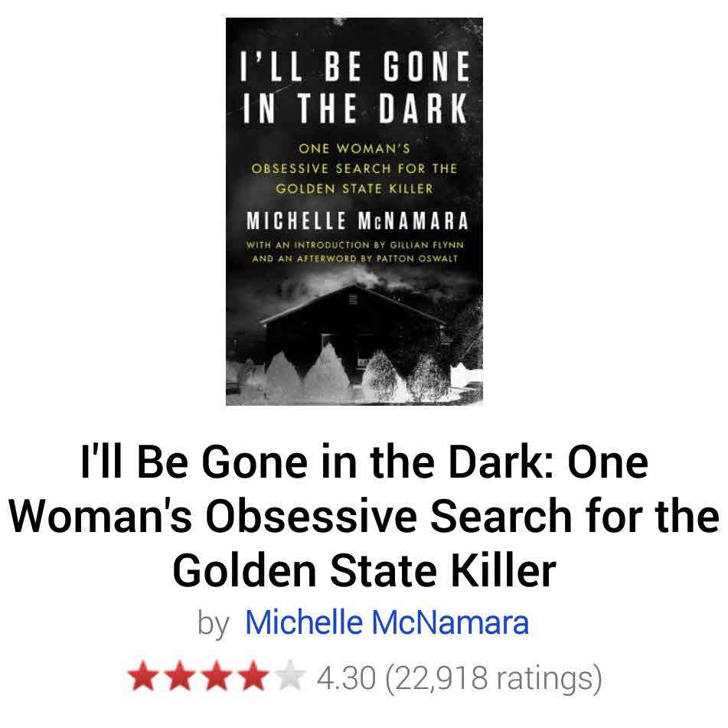Select the fourth red rating star
Screen dimensions: 728x728
pos(253,676)
